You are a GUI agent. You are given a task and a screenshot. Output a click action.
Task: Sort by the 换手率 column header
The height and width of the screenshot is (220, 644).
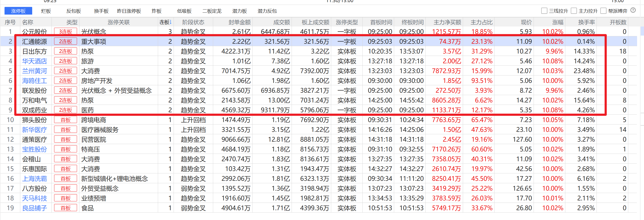587,22
